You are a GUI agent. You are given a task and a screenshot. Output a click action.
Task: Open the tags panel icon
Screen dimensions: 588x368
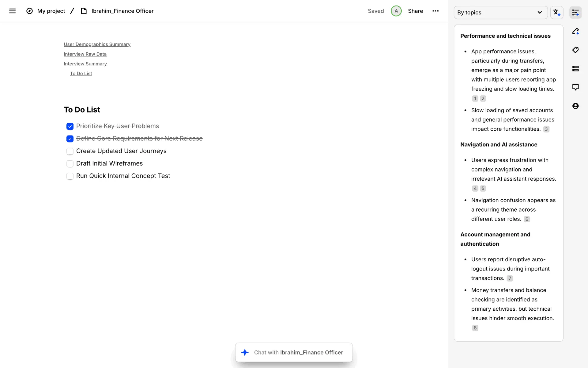pos(575,50)
